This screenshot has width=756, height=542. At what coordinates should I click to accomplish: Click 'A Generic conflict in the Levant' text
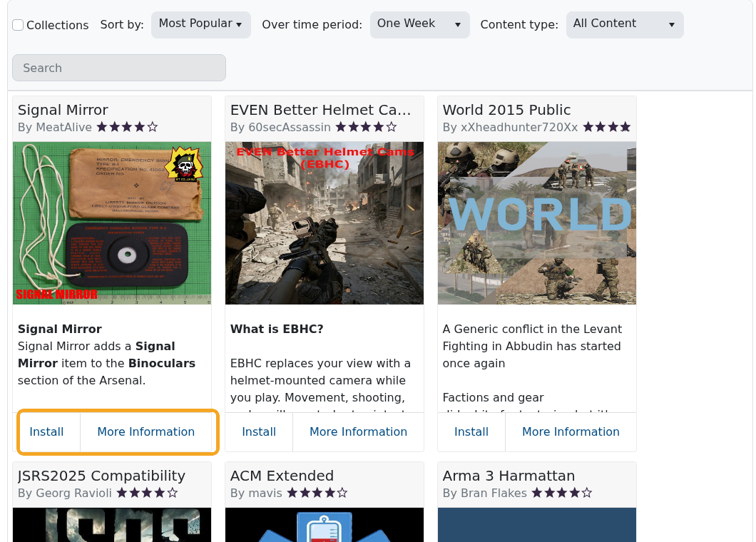tap(532, 329)
